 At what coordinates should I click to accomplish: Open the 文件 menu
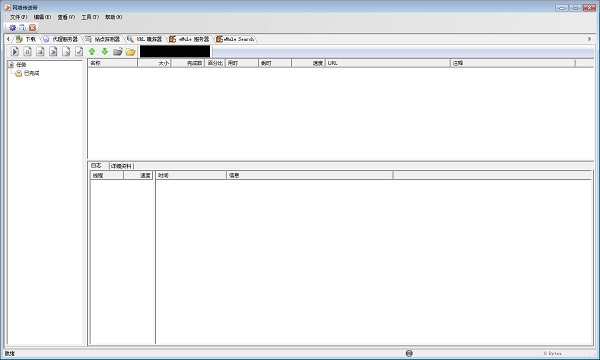point(18,17)
